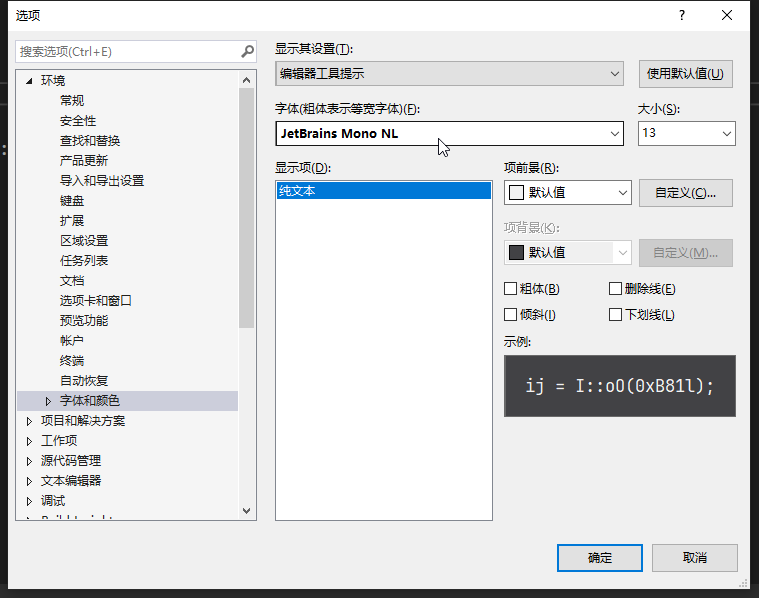Check the 删除线 strikethrough checkbox
Screen dimensions: 759x598
coord(616,289)
